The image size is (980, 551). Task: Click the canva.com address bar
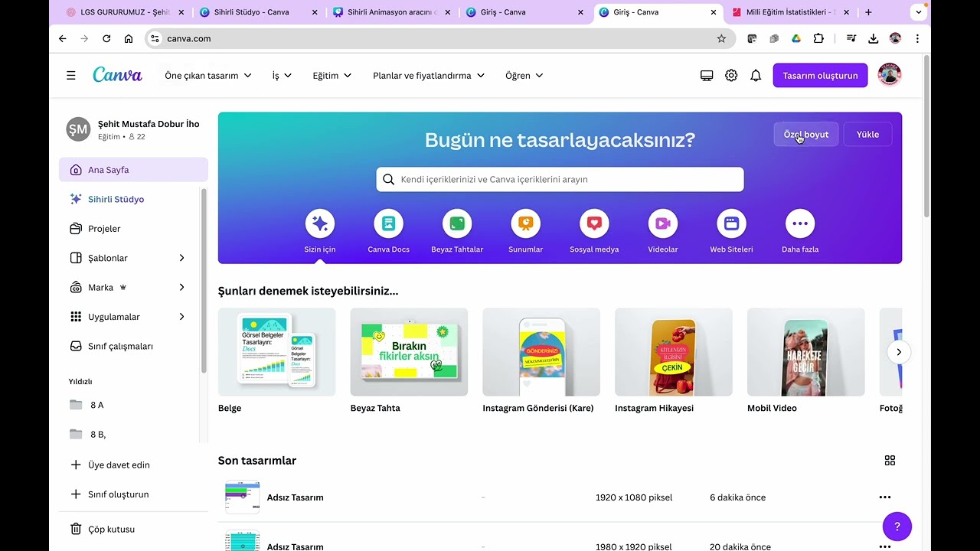pos(439,38)
